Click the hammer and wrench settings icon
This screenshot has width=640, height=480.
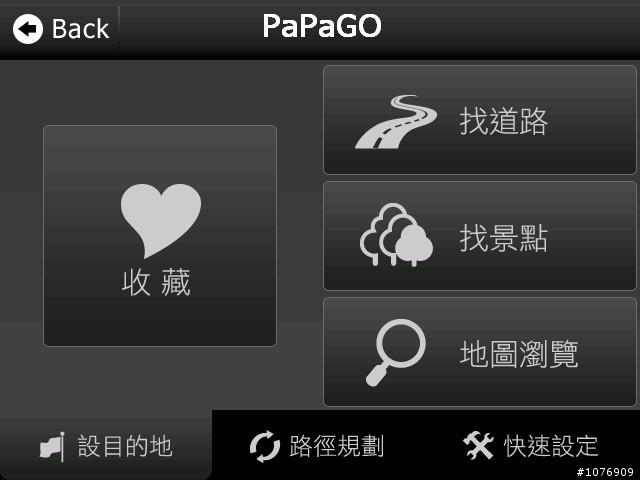click(x=478, y=446)
